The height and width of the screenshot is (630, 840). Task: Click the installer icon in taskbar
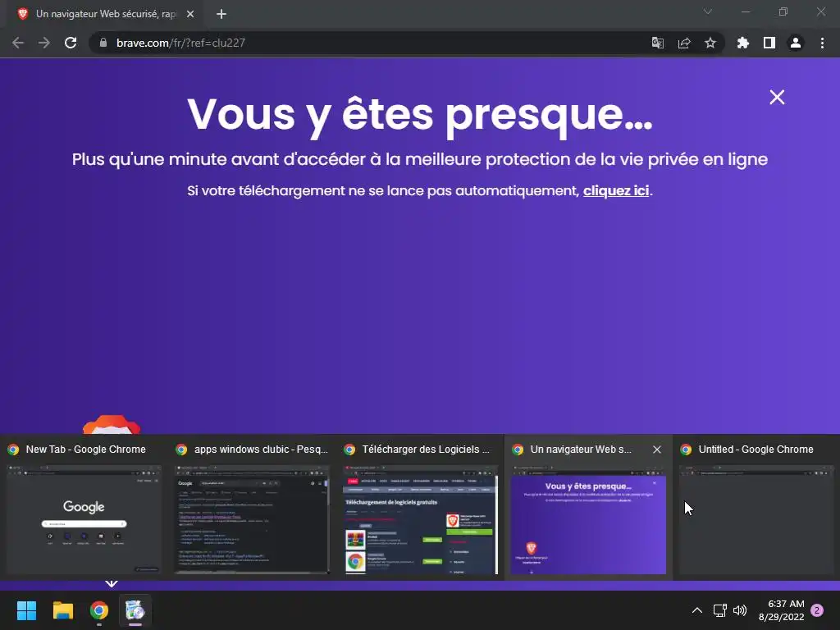pyautogui.click(x=135, y=610)
